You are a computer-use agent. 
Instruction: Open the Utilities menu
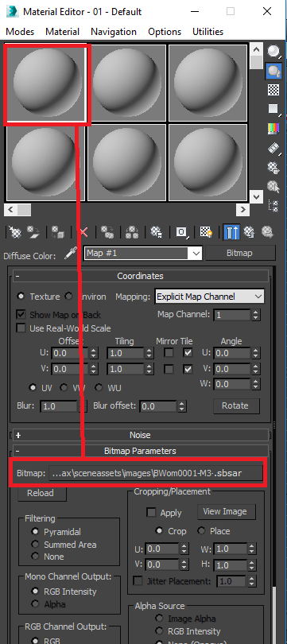coord(207,32)
